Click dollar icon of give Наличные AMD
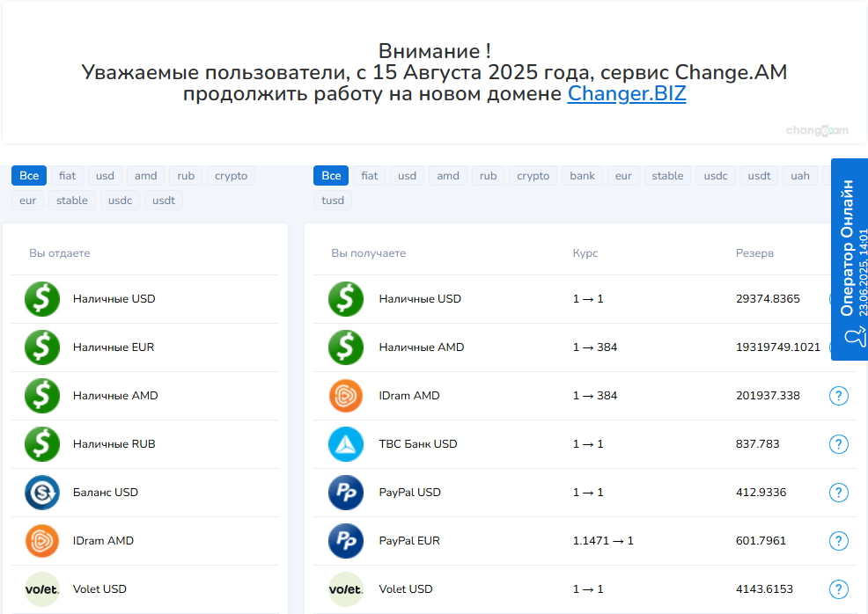Viewport: 868px width, 614px height. (x=42, y=396)
